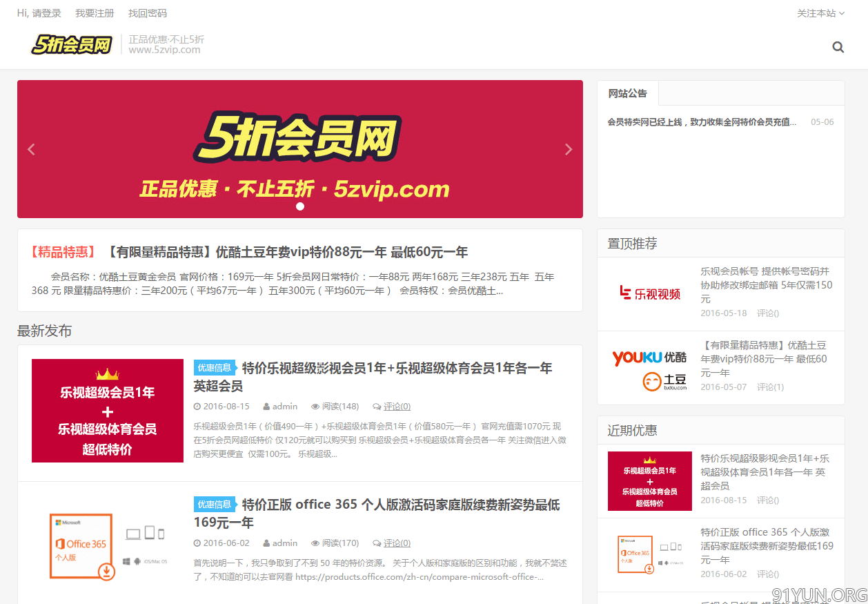Viewport: 868px width, 604px height.
Task: Open the red 乐视超级会员1年 article thumbnail in 最新发布
Action: pyautogui.click(x=108, y=411)
